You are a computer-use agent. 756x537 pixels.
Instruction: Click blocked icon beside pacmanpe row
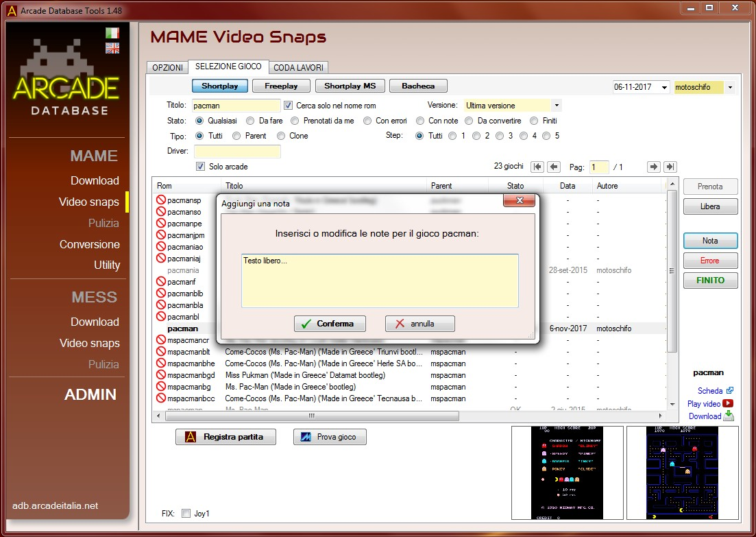[x=161, y=223]
